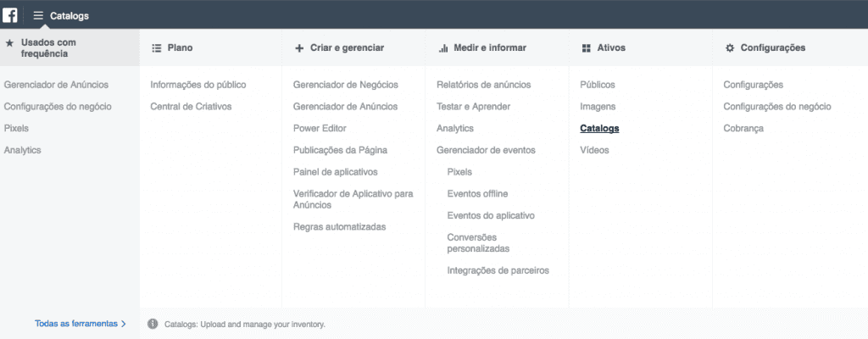
Task: Click the Plano list icon
Action: click(156, 48)
